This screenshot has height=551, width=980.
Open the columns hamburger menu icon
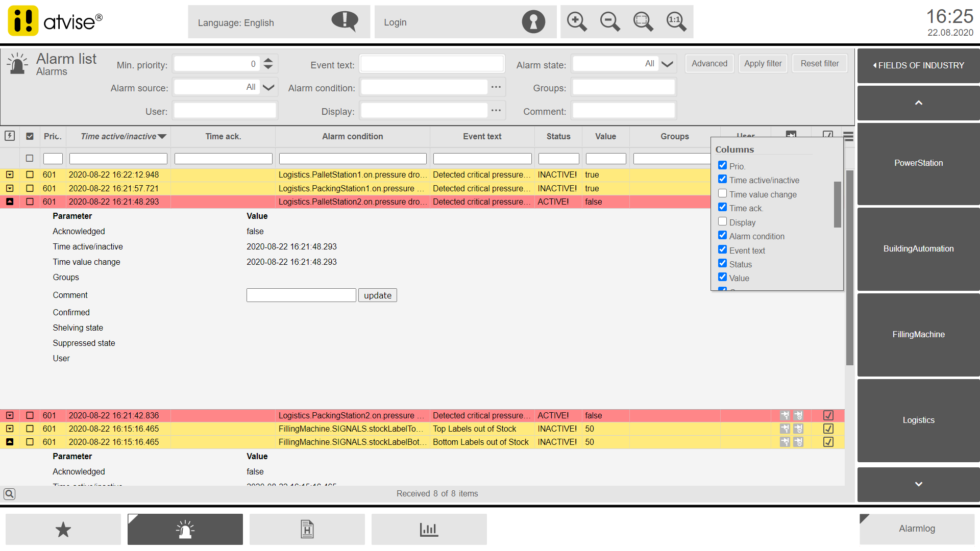point(848,136)
